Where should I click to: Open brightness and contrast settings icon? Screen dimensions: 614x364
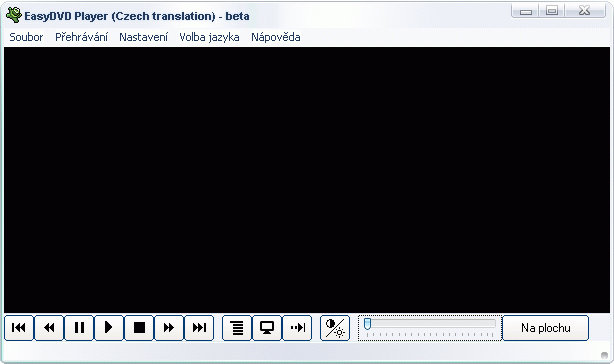pyautogui.click(x=335, y=328)
